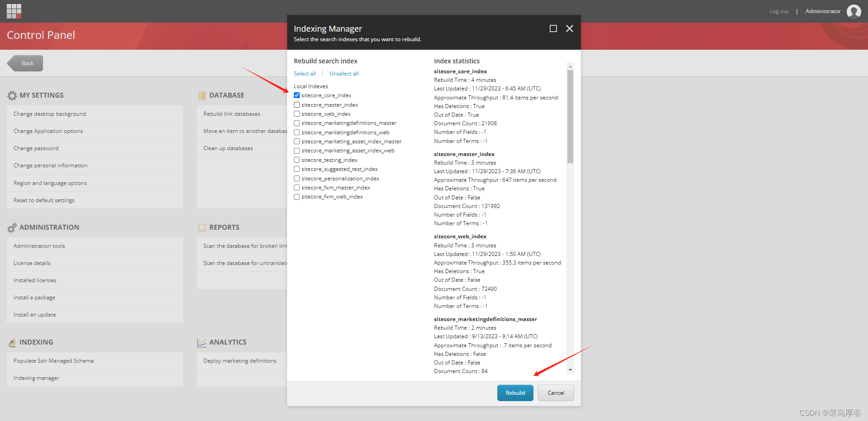Screen dimensions: 868x421
Task: Open Clean up databases
Action: [x=242, y=148]
